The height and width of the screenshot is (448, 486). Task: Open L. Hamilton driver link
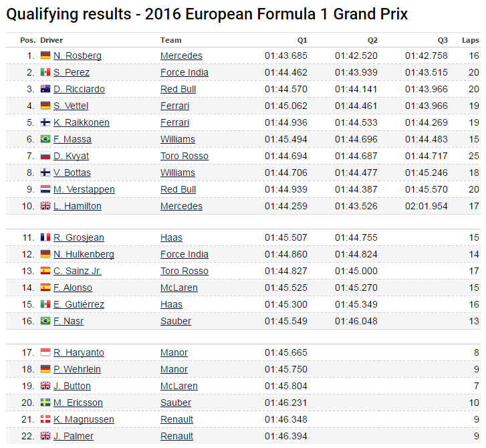(x=78, y=207)
